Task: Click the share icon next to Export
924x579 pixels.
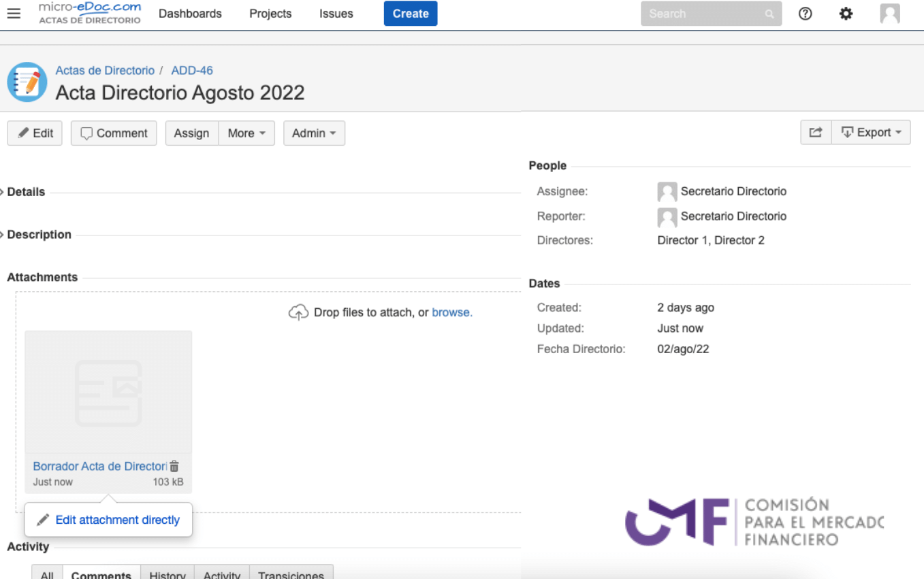Action: tap(816, 132)
